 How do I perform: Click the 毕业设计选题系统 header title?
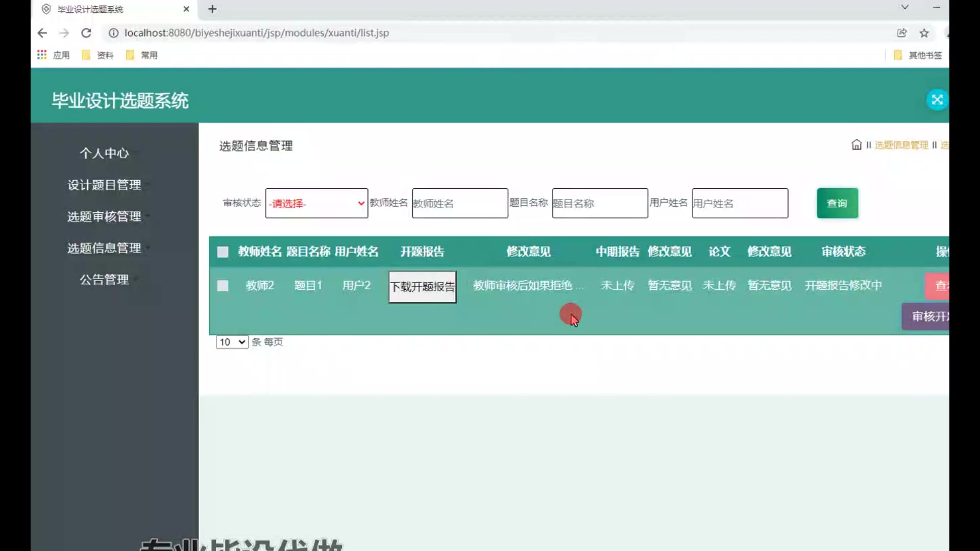120,101
